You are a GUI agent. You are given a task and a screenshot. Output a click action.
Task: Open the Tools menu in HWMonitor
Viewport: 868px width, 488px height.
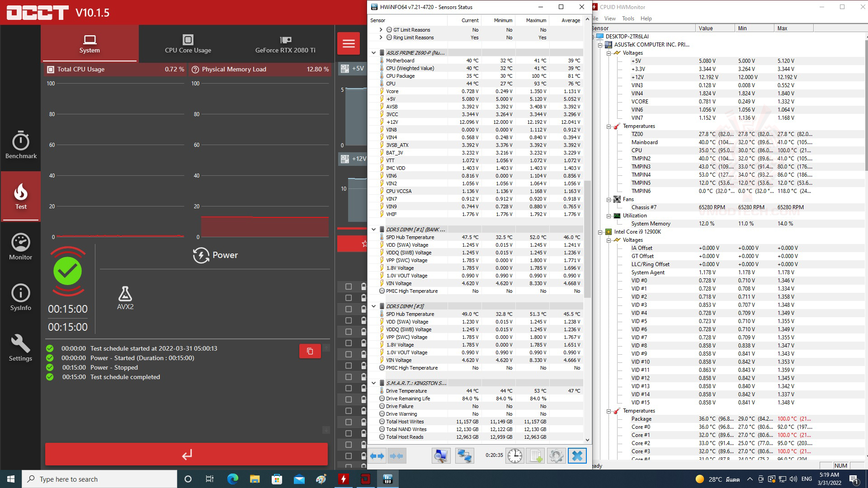click(628, 19)
